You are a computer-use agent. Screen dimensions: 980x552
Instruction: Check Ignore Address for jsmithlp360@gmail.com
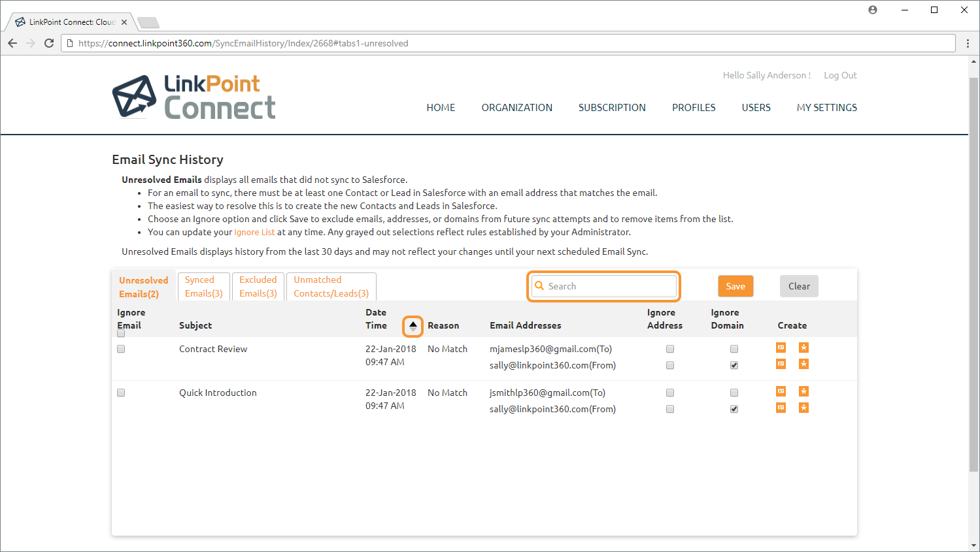(670, 393)
